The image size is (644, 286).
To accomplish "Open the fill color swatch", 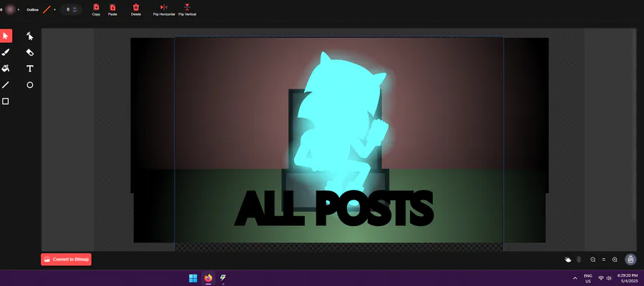I will click(10, 9).
